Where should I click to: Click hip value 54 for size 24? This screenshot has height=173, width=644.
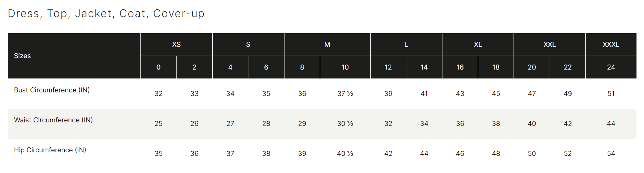[611, 154]
